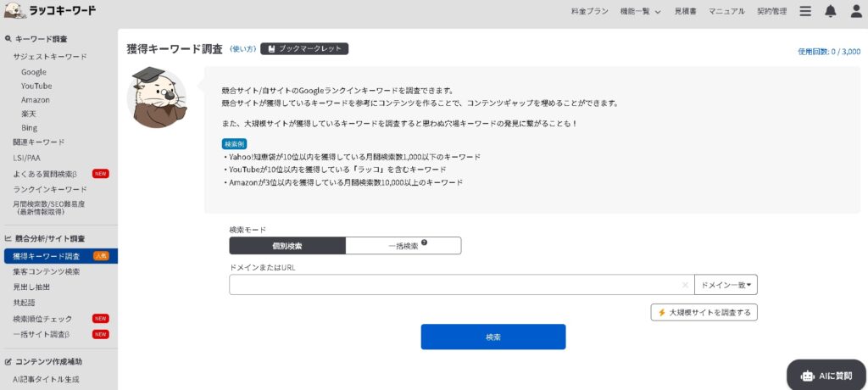
Task: Collapse the 競合分析/サイト調査 sidebar section
Action: click(x=45, y=239)
